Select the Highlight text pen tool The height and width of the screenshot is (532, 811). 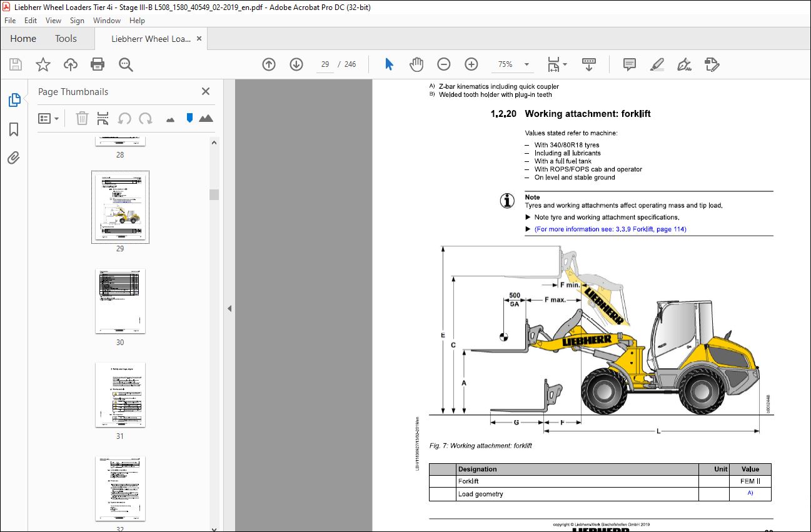[657, 64]
